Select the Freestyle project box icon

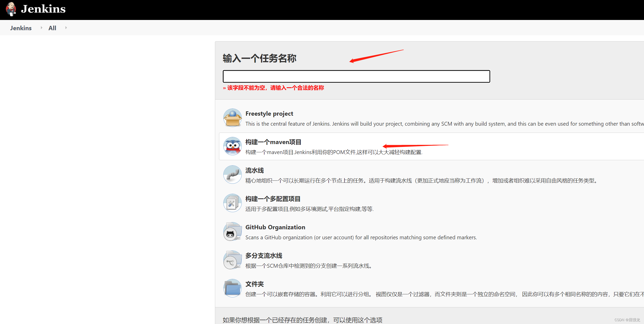[x=232, y=118]
